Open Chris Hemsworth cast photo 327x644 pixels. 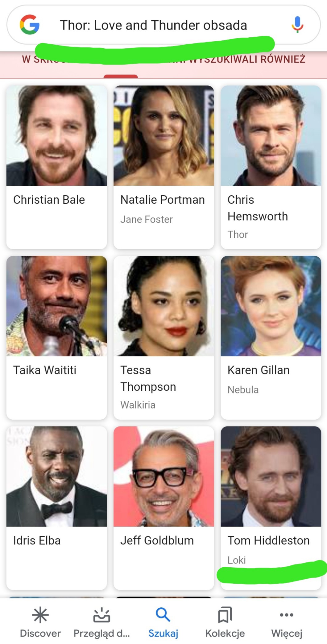click(x=271, y=136)
